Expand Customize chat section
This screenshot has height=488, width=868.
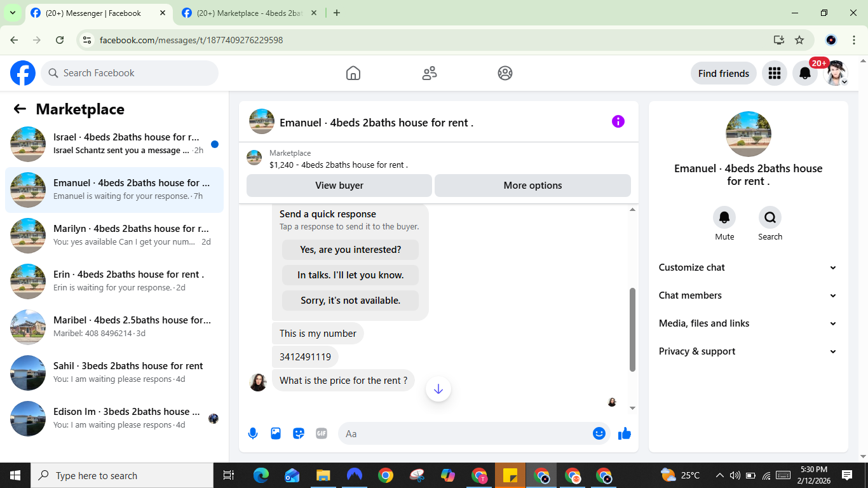748,268
